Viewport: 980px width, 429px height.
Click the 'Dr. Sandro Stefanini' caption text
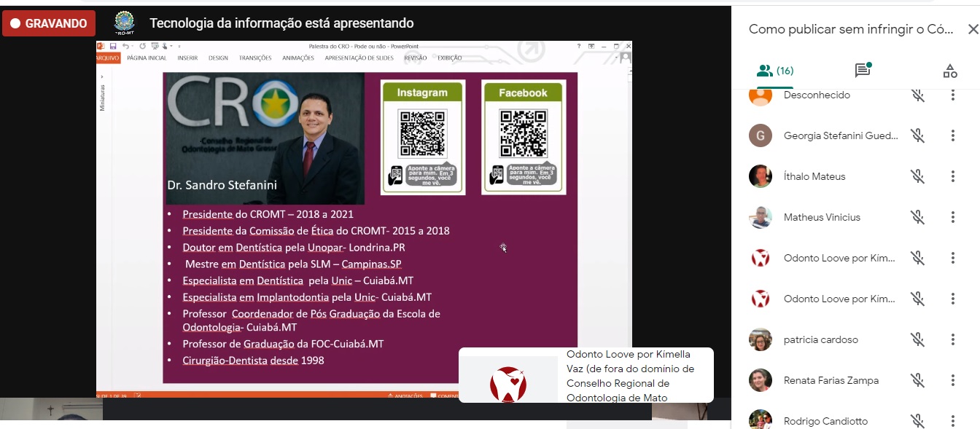pos(222,185)
